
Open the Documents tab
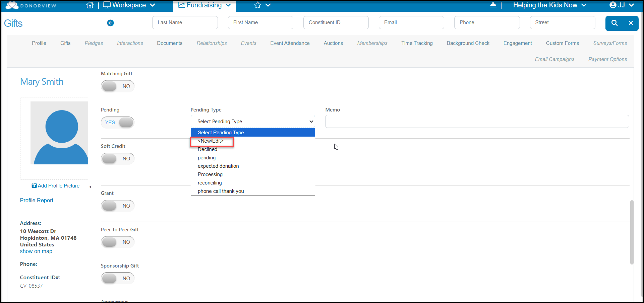point(170,43)
